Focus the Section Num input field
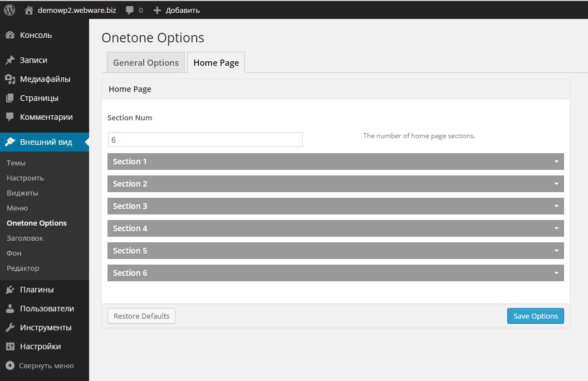 click(x=205, y=140)
